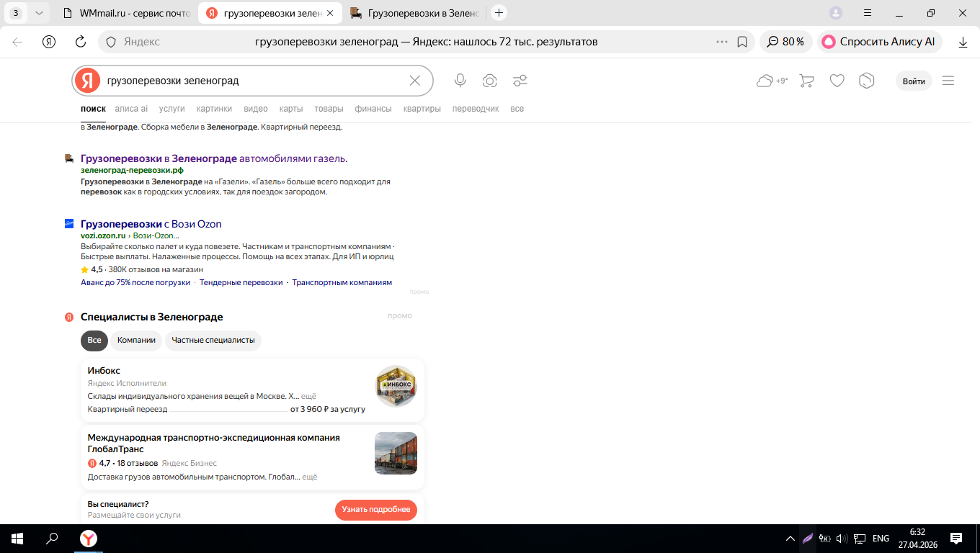Click the Спросить Алису AI button
980x553 pixels.
[879, 42]
